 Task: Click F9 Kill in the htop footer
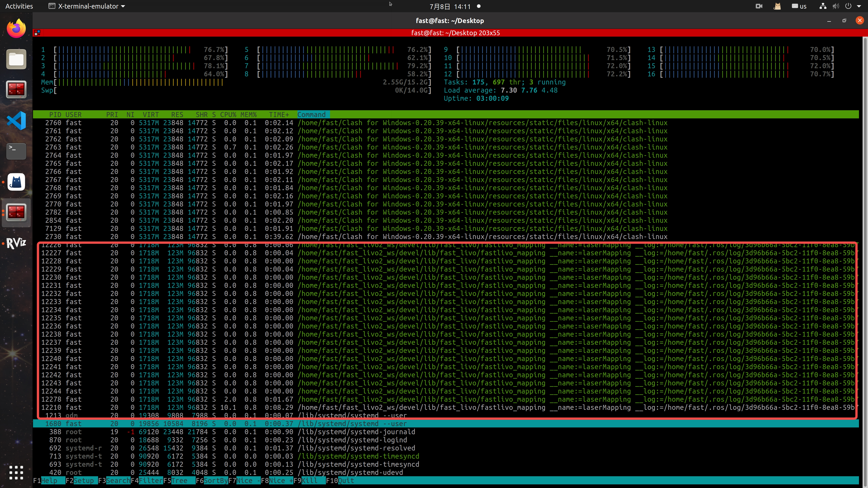309,481
